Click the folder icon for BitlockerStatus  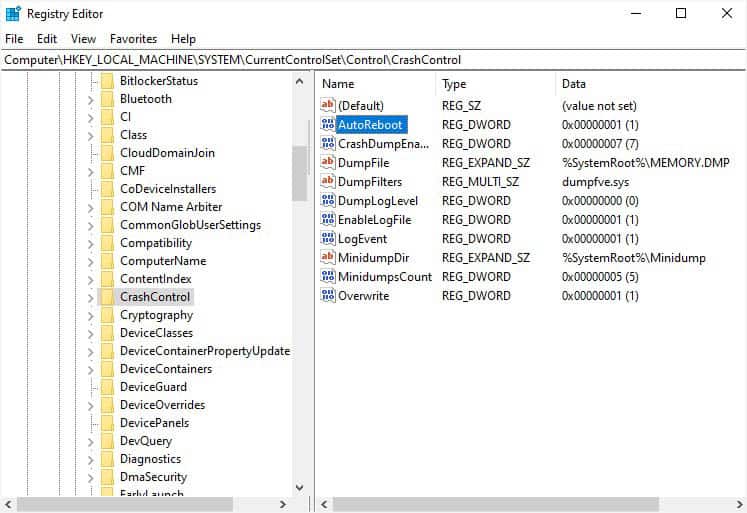pyautogui.click(x=108, y=81)
